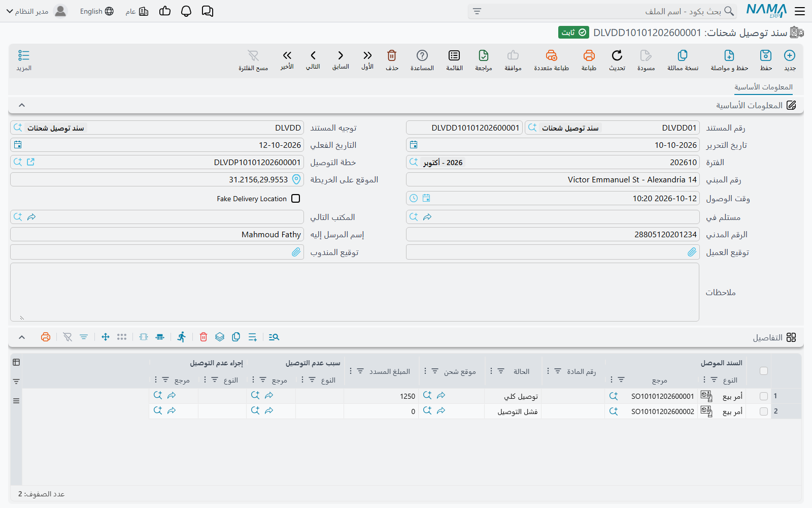812x508 pixels.
Task: Open the hamburger main menu
Action: (x=800, y=11)
